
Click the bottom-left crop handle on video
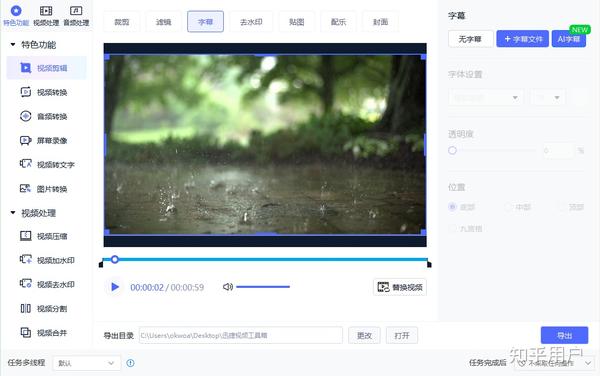coord(107,232)
